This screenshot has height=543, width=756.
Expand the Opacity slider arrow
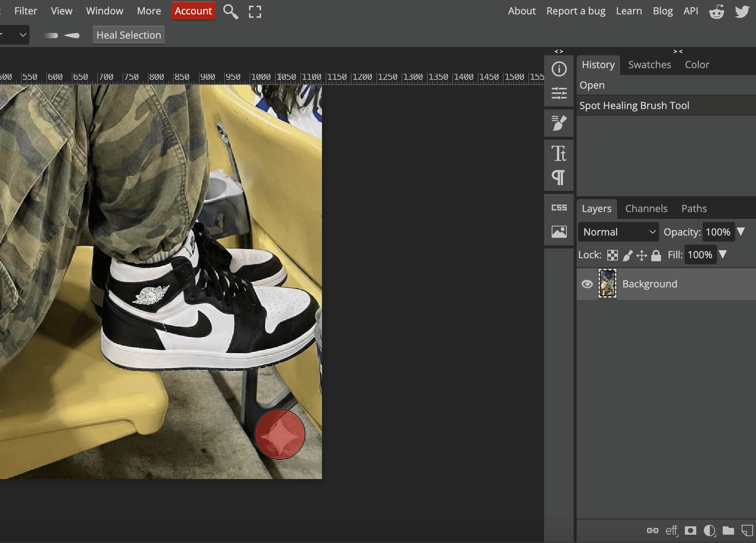pyautogui.click(x=741, y=231)
